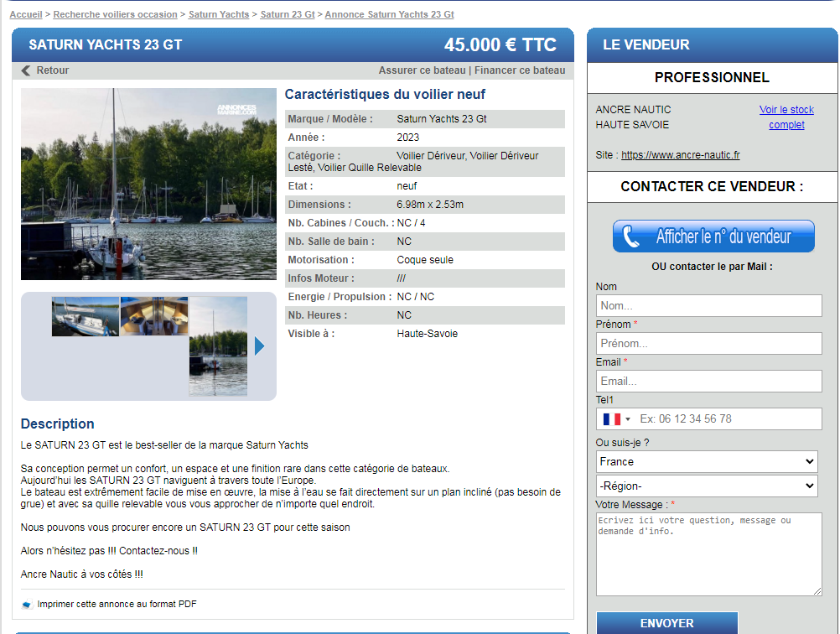Screen dimensions: 840x634
Task: Expand the France country dropdown
Action: (x=707, y=461)
